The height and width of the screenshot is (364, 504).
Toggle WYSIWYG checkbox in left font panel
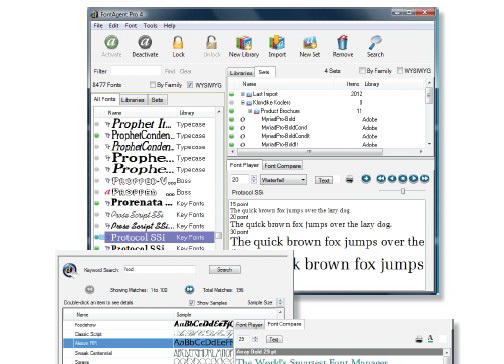(190, 85)
